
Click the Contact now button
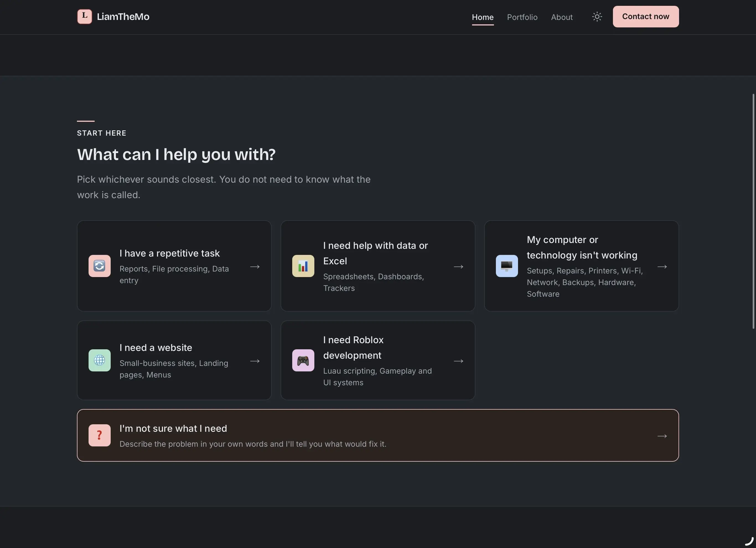(x=646, y=17)
